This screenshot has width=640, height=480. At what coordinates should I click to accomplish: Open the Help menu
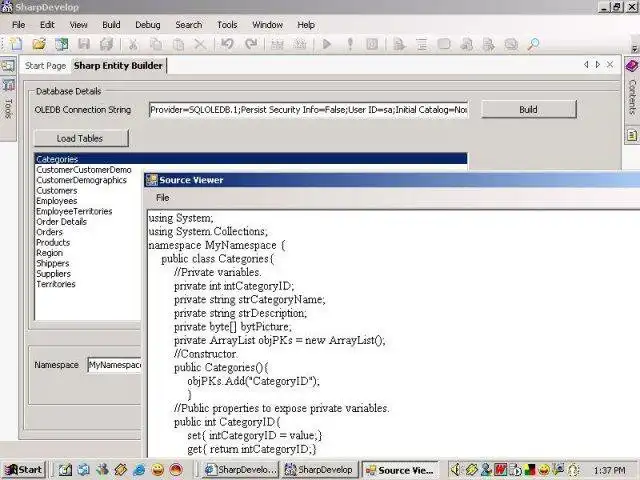[306, 25]
